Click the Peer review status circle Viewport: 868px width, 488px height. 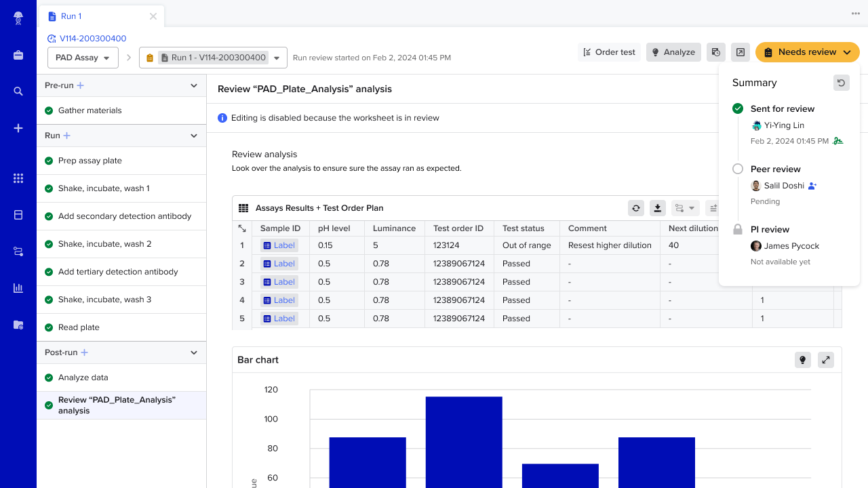click(x=738, y=169)
